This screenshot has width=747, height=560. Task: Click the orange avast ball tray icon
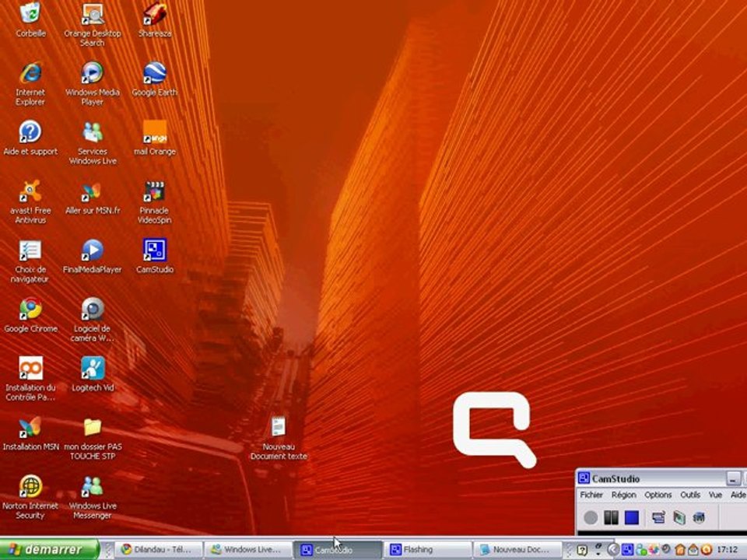(x=706, y=550)
